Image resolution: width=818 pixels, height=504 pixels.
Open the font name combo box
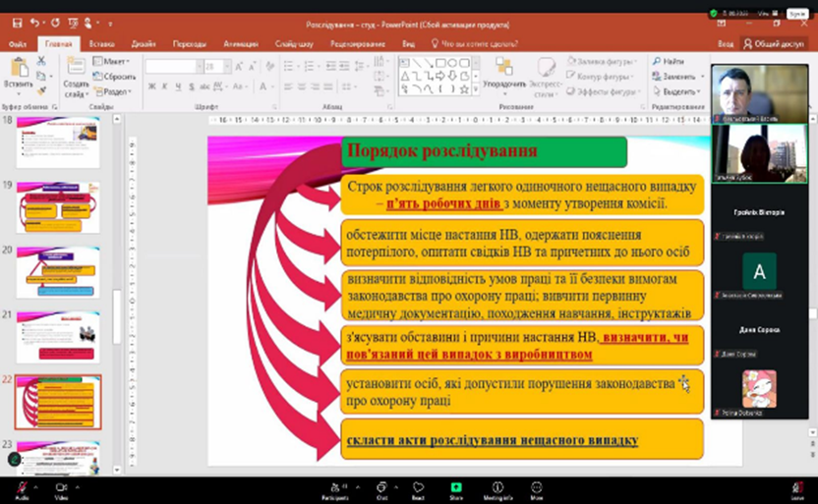tap(174, 66)
